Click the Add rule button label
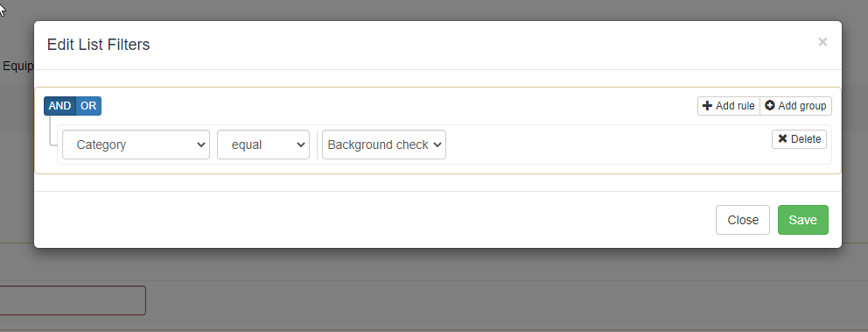 pyautogui.click(x=735, y=106)
